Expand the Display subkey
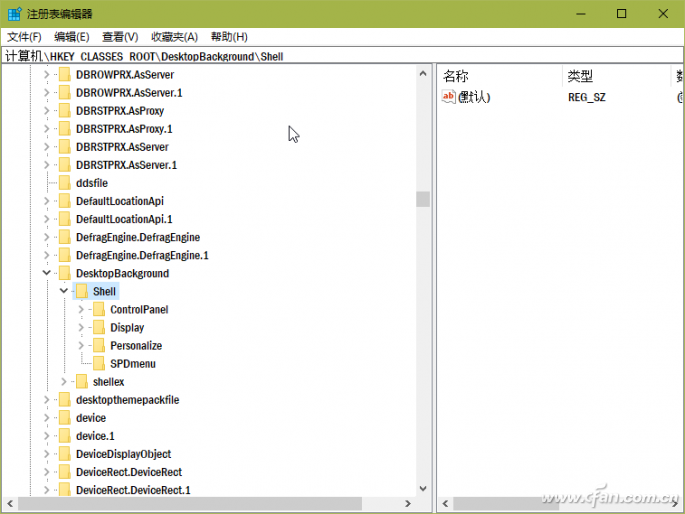Viewport: 685px width, 514px height. [x=81, y=328]
